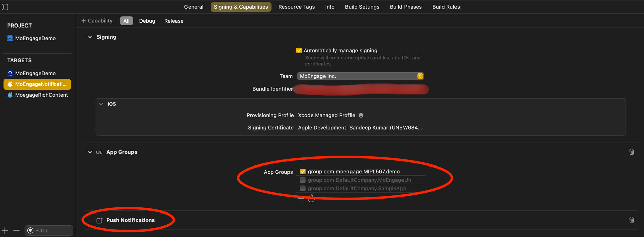Screen dimensions: 644x237
Task: Add a new target with bottom plus icon
Action: coord(5,231)
